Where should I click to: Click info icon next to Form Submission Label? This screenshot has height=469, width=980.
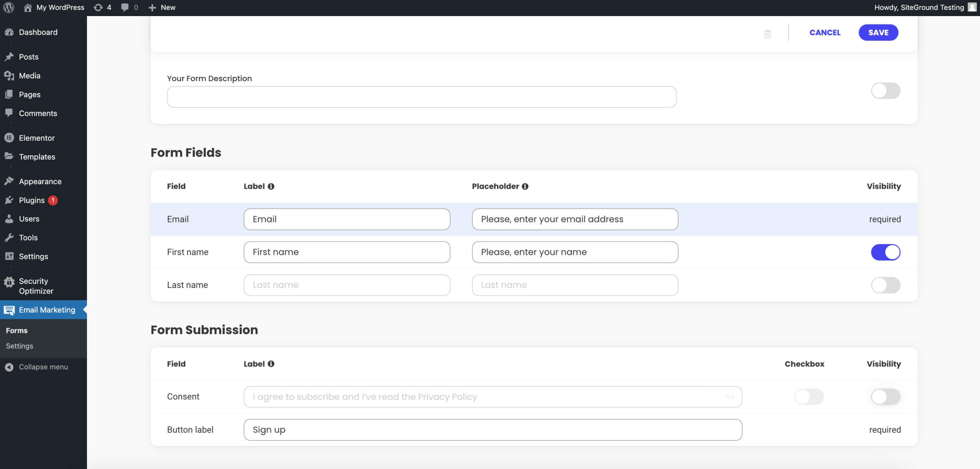(271, 364)
